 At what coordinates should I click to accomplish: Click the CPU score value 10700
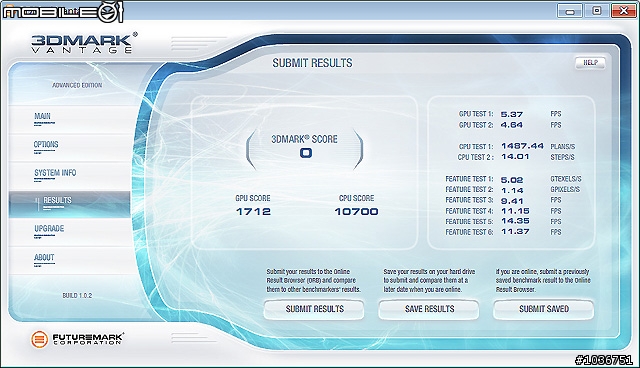tap(356, 212)
